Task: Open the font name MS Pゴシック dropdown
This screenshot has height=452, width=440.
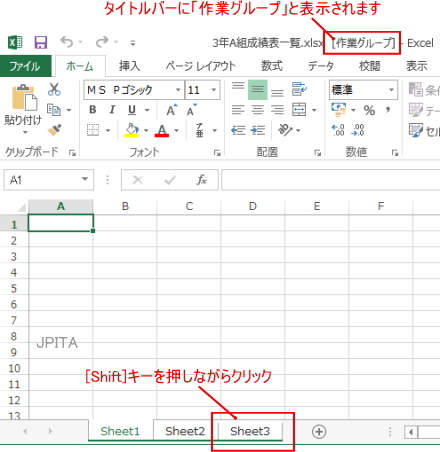Action: [x=178, y=90]
